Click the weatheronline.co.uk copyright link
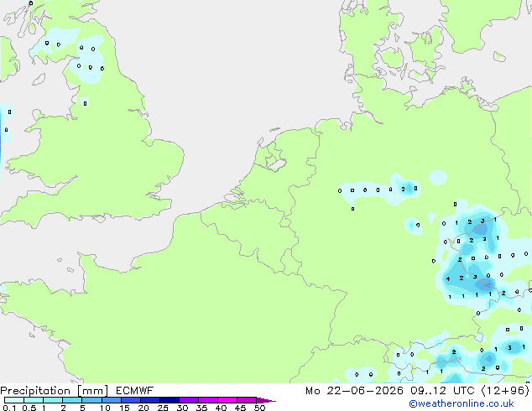532x411 pixels. click(462, 403)
